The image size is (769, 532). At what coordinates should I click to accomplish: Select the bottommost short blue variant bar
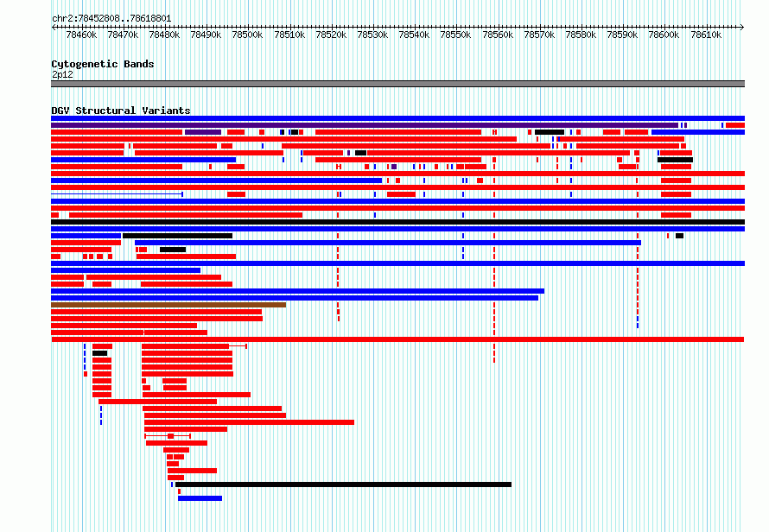pos(200,498)
